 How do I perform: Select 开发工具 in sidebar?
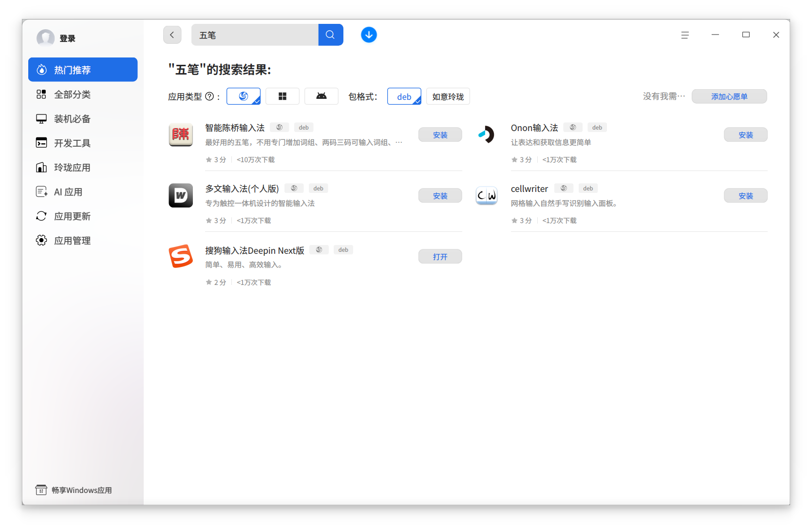[83, 143]
